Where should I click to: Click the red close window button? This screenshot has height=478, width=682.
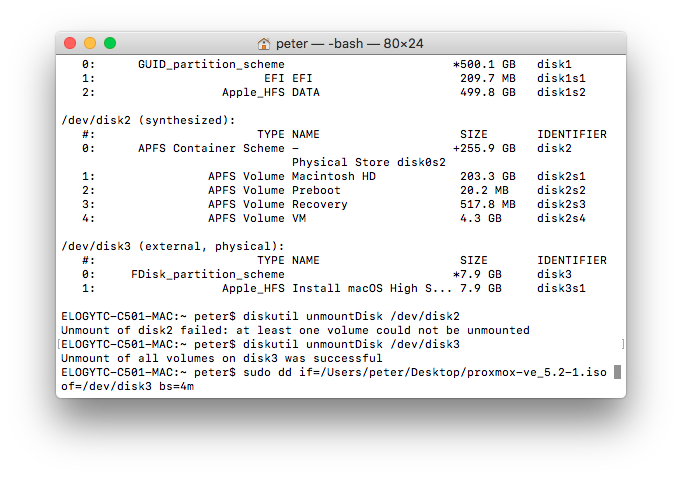point(70,43)
